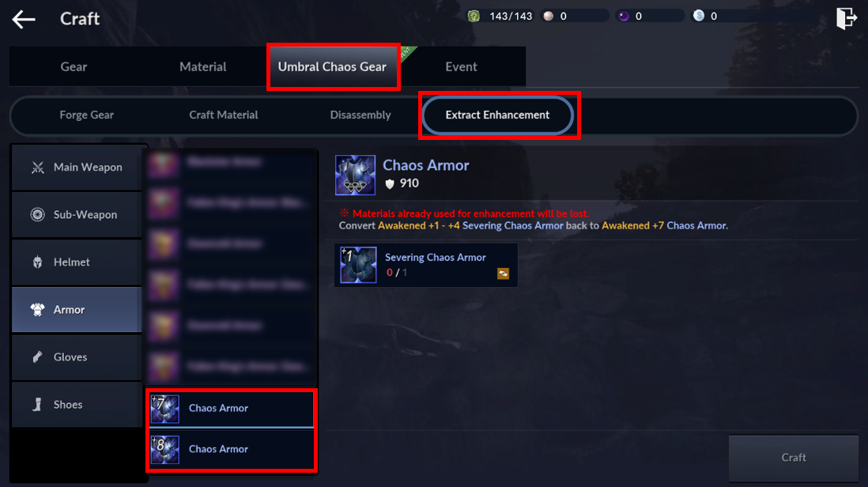Choose the Craft Material option

point(224,115)
